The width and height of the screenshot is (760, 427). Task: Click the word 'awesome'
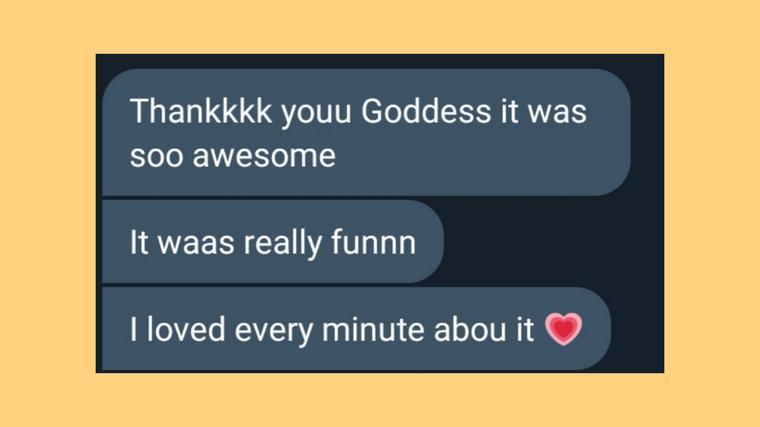click(264, 156)
